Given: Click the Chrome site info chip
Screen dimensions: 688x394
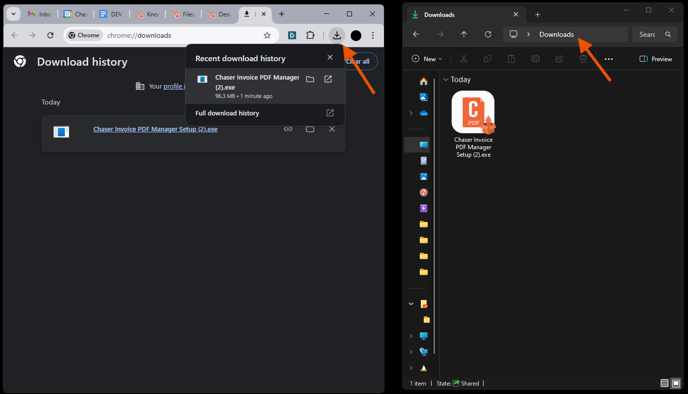Looking at the screenshot, I should [84, 35].
